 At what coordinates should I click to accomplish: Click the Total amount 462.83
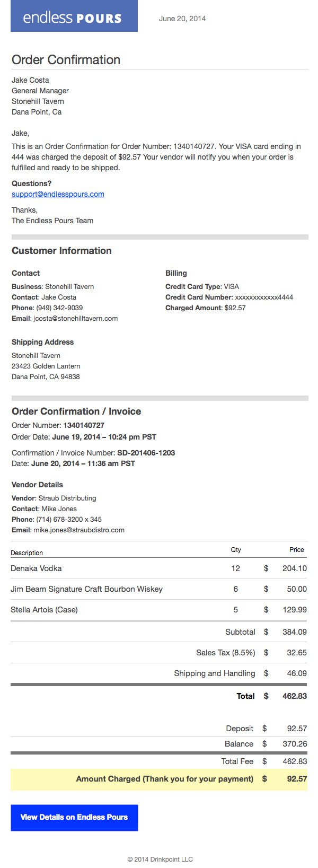tap(295, 696)
